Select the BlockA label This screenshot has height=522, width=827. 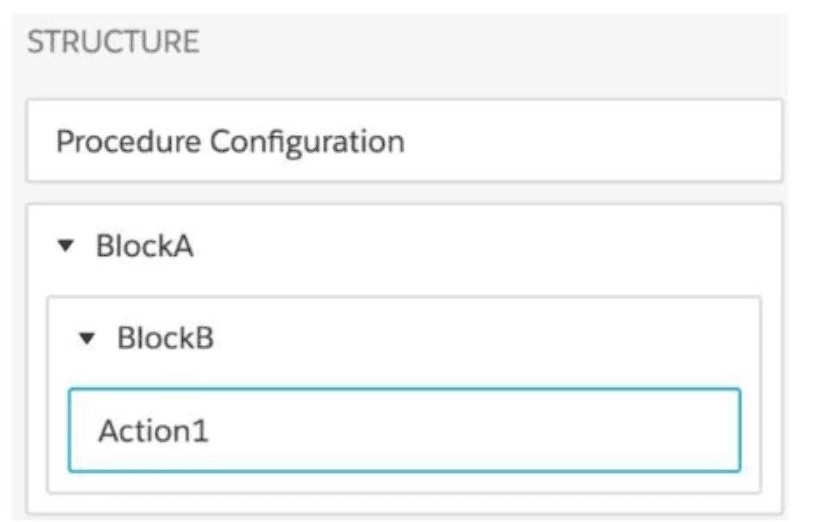[144, 247]
